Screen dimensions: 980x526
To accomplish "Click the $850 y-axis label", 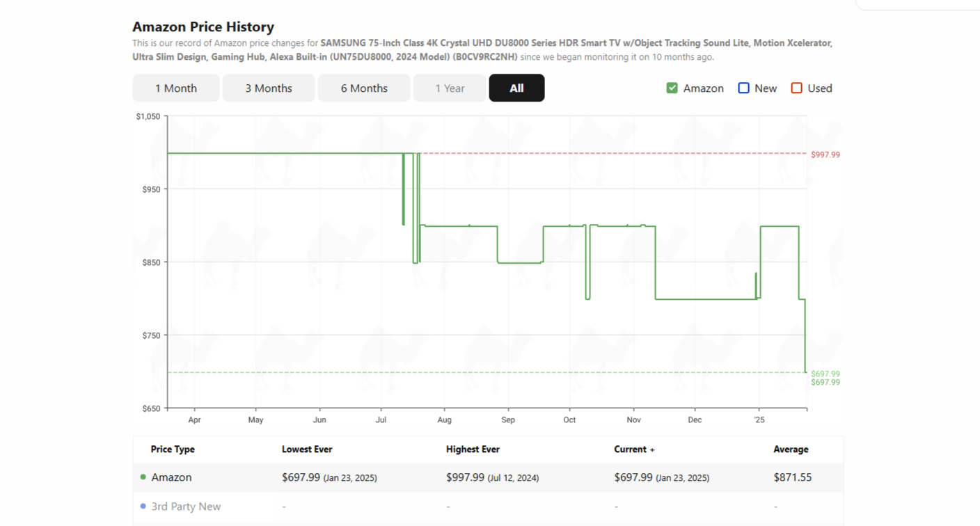I will pos(151,262).
